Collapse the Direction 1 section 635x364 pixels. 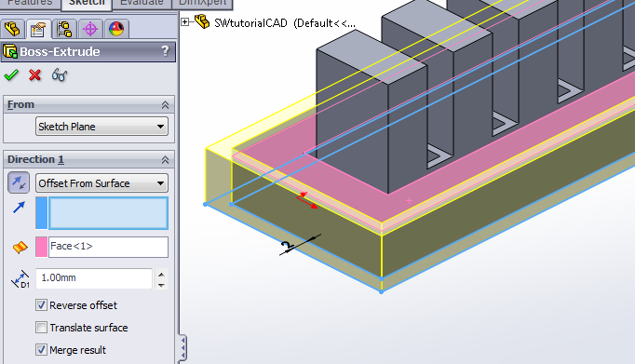(165, 160)
